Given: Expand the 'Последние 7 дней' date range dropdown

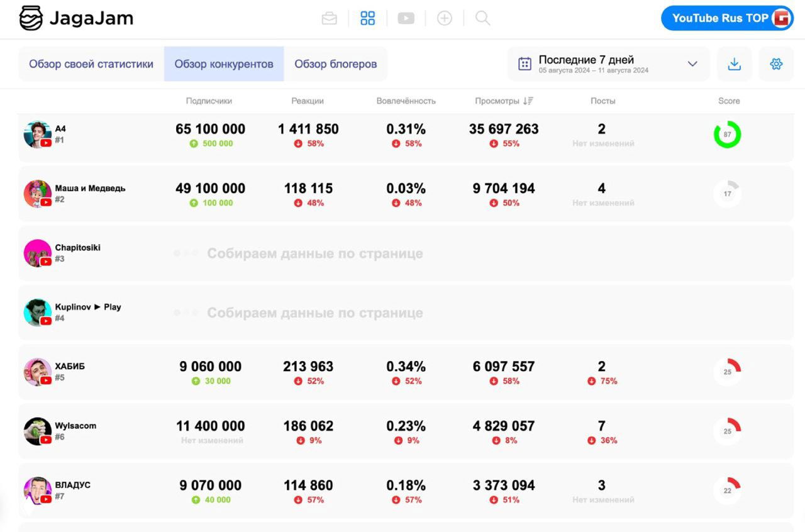Looking at the screenshot, I should coord(588,59).
